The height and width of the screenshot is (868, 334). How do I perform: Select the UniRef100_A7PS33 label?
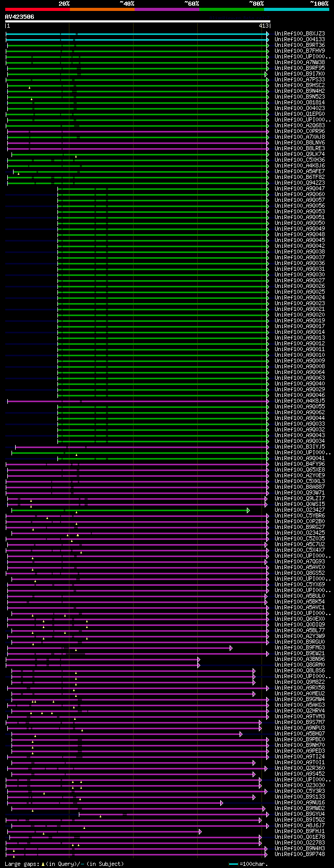pyautogui.click(x=300, y=79)
